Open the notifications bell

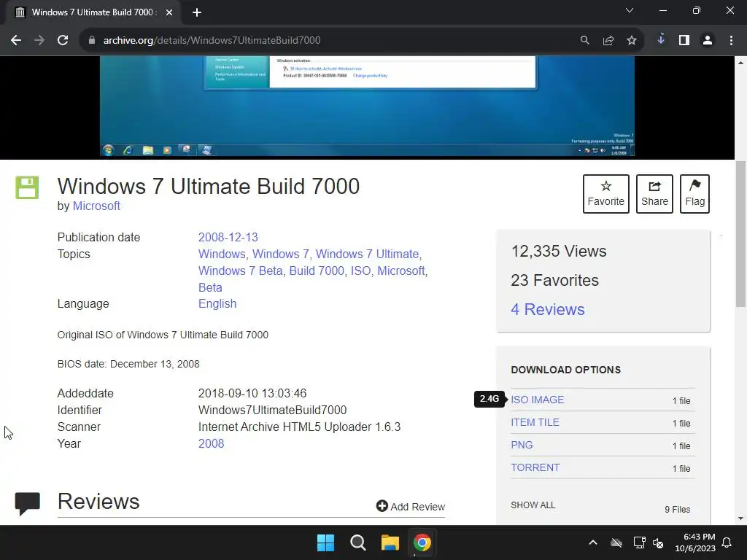727,542
